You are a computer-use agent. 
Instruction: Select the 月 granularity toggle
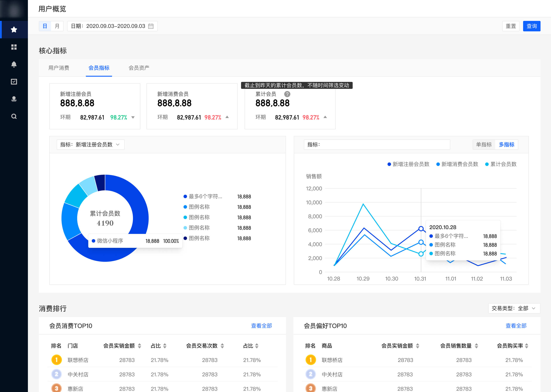pos(57,26)
